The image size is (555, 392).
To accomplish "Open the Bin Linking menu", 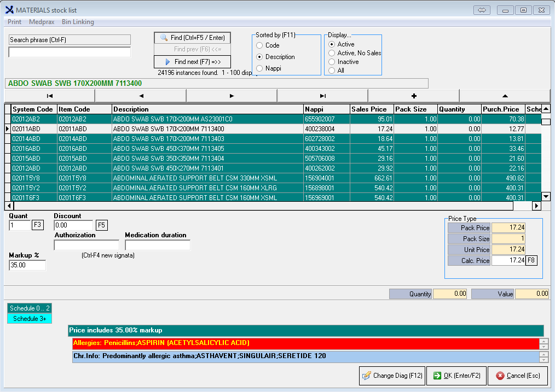I will point(78,22).
